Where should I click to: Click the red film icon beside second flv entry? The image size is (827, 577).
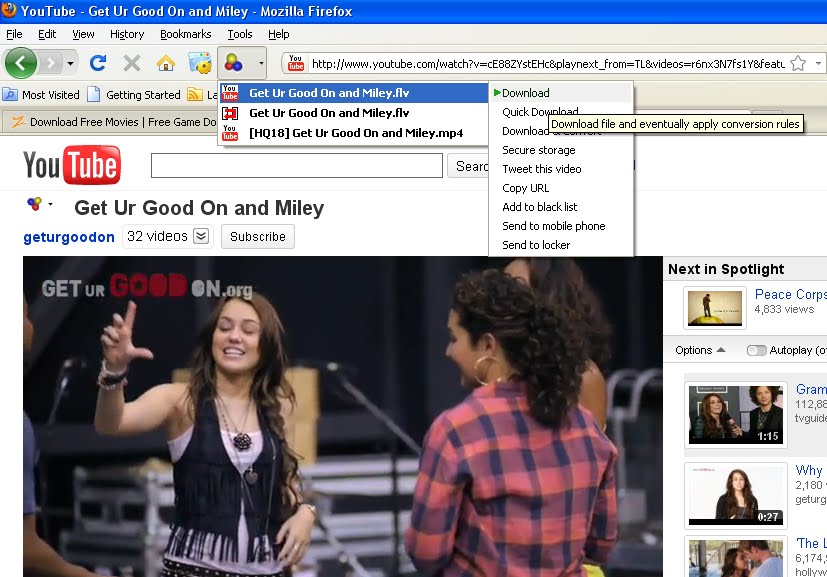(x=230, y=113)
